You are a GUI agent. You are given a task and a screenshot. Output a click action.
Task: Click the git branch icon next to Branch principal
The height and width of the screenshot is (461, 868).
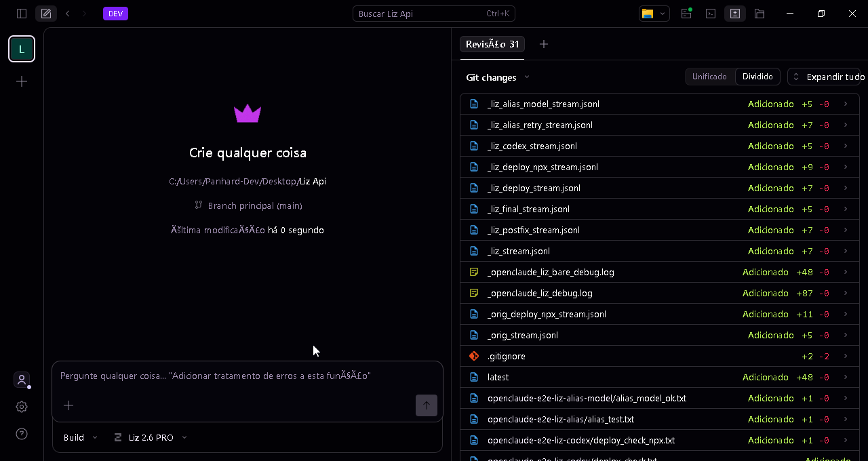tap(199, 205)
